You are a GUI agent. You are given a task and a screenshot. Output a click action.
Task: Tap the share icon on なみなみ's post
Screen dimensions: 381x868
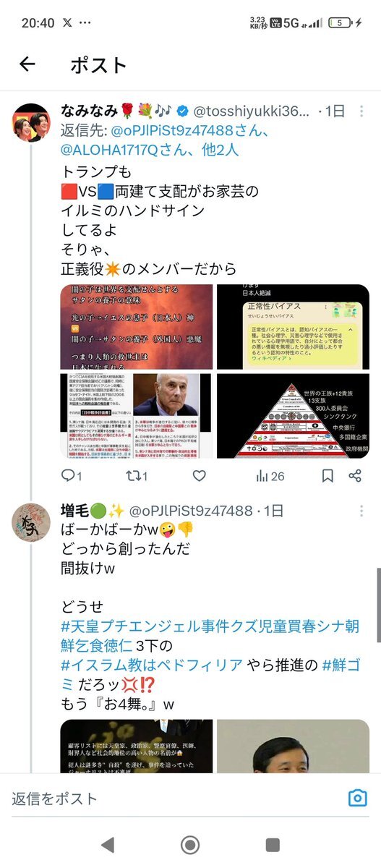click(355, 476)
